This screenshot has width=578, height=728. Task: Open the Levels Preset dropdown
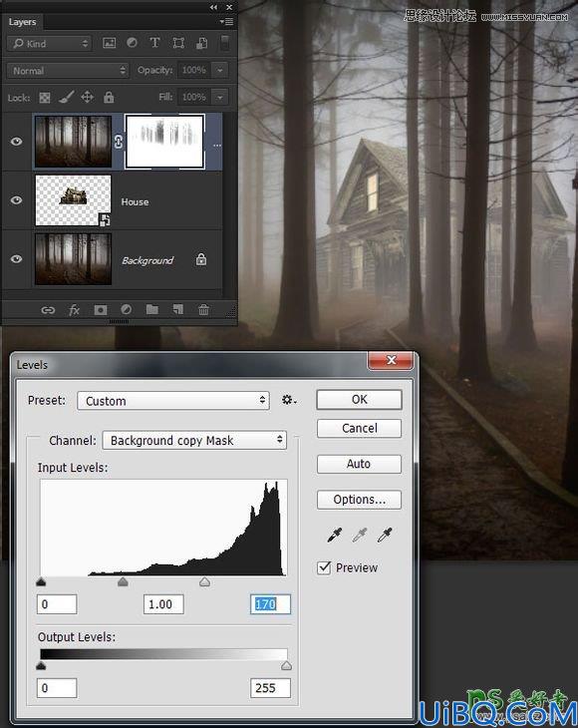173,401
